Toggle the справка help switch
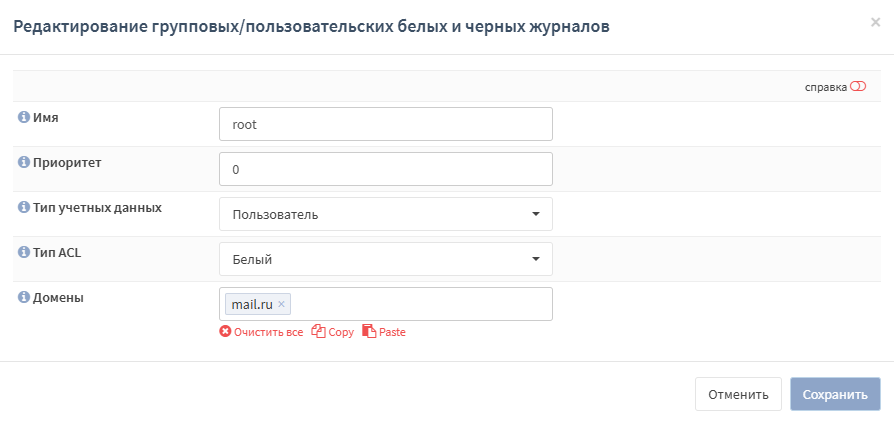894x424 pixels. tap(857, 87)
